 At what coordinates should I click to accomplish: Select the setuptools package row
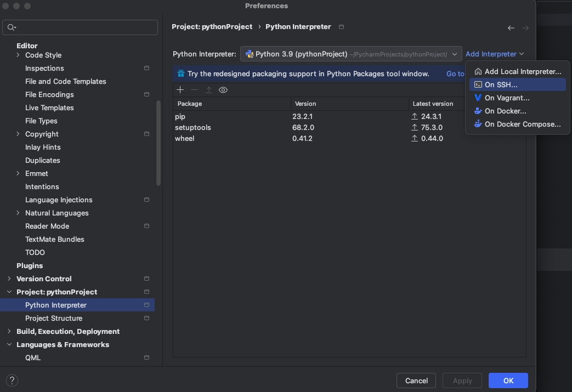349,127
